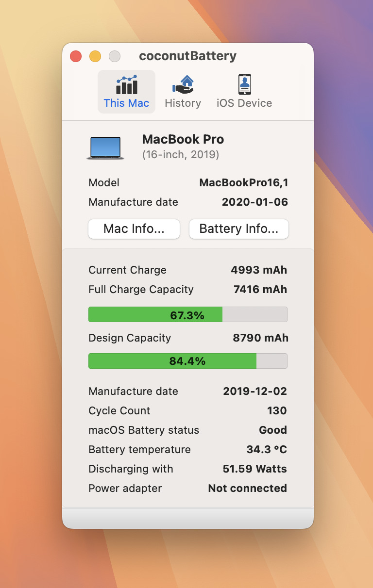Close the coconutBattery window

click(x=76, y=56)
